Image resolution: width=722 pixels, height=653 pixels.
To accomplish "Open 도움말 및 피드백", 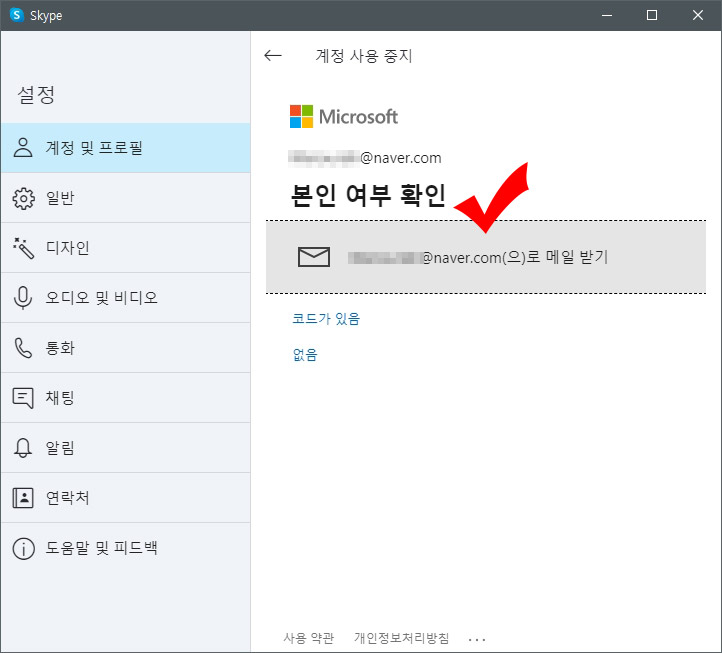I will point(126,548).
